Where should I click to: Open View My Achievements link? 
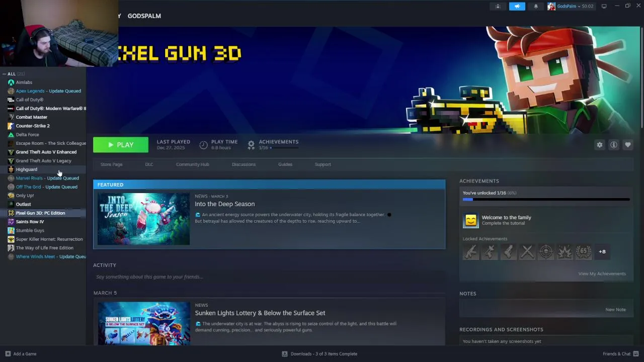pyautogui.click(x=602, y=274)
